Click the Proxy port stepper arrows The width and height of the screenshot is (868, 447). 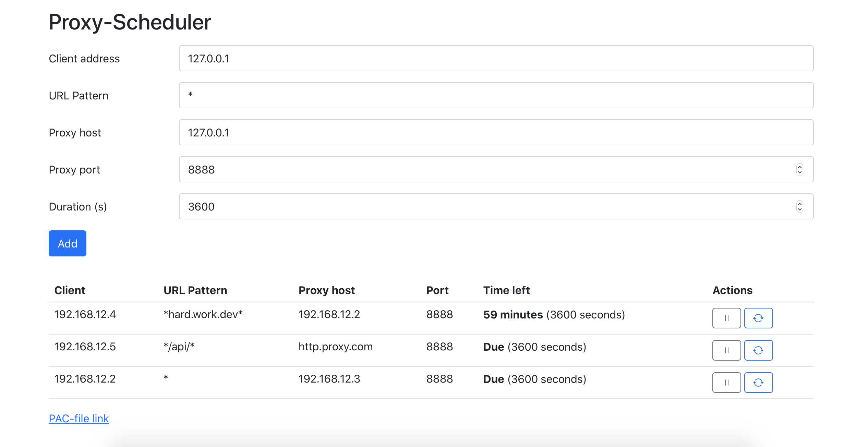pyautogui.click(x=799, y=170)
